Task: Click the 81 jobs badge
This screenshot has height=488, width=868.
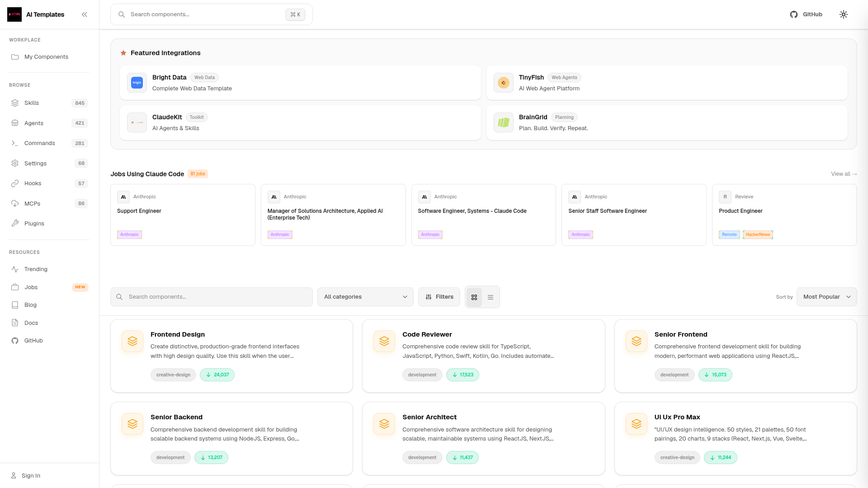Action: point(198,174)
